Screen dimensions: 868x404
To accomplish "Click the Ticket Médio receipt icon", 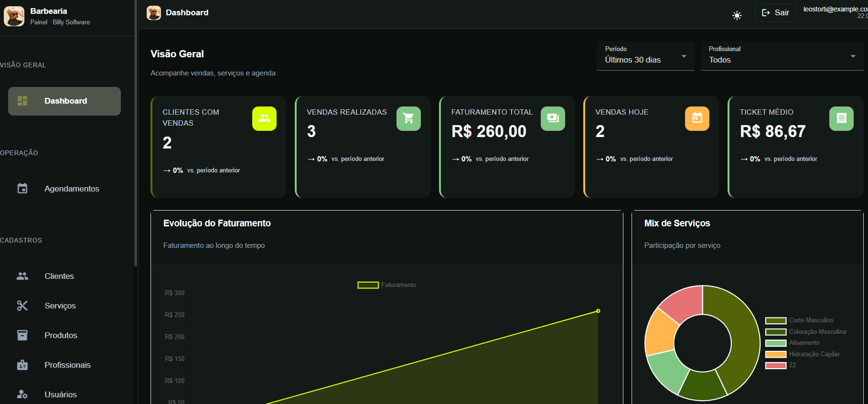I will [841, 118].
